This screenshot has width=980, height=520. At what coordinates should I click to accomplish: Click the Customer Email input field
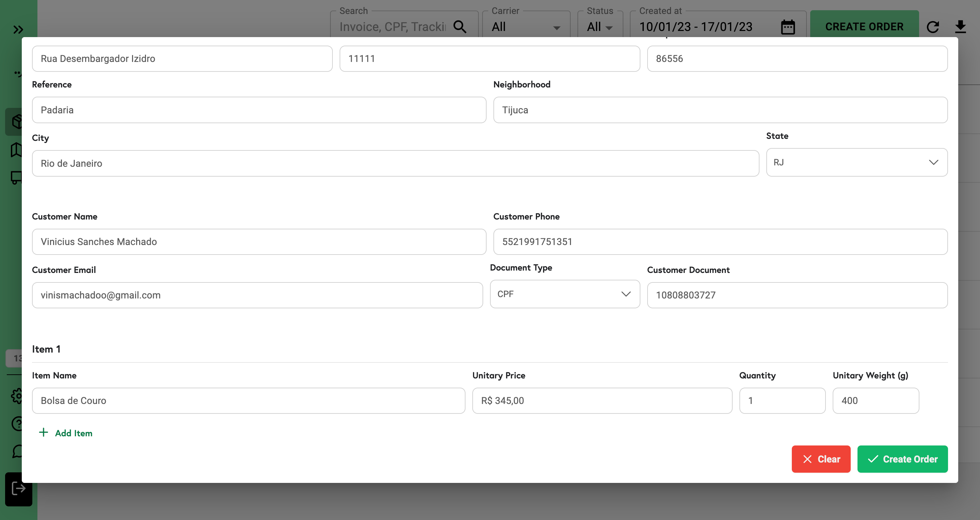tap(257, 295)
